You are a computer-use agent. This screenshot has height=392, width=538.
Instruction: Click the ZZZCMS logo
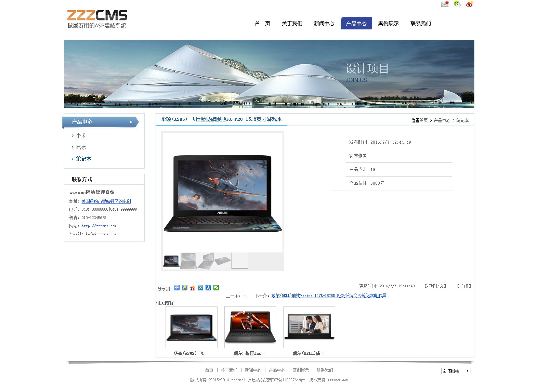pos(97,19)
